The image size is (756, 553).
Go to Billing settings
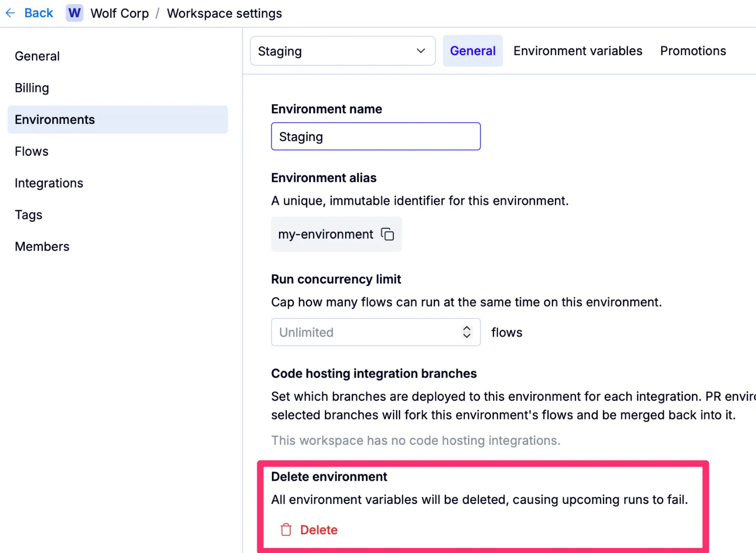(32, 88)
